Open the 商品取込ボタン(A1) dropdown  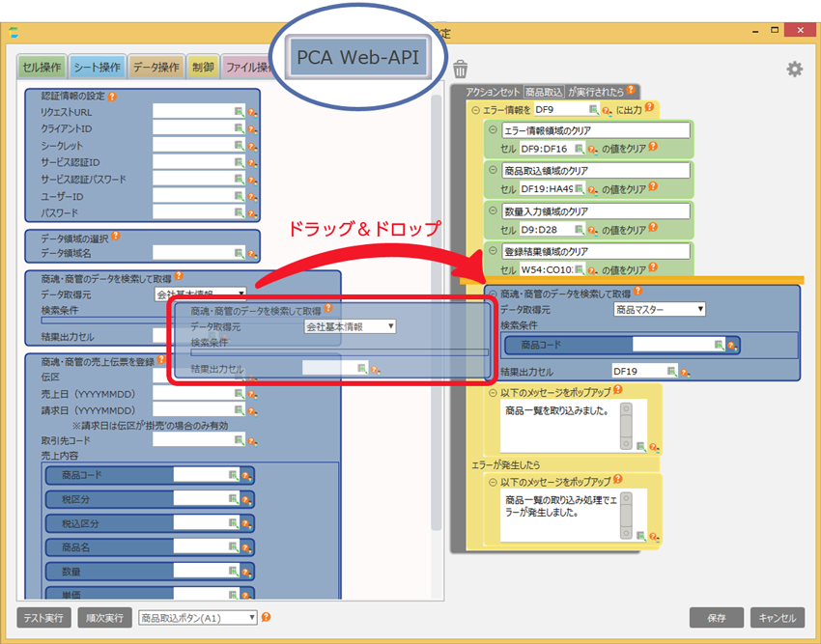pos(197,618)
